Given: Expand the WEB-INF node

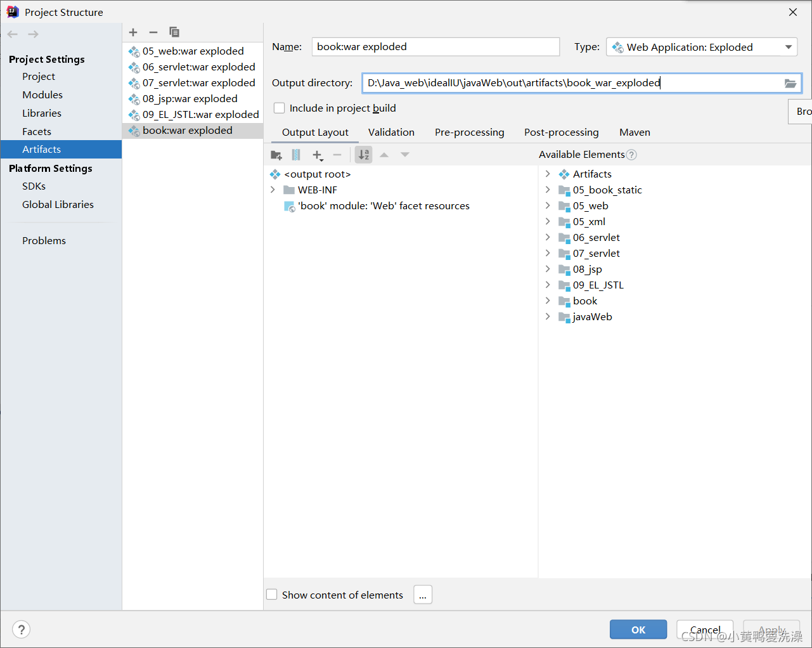Looking at the screenshot, I should (273, 190).
